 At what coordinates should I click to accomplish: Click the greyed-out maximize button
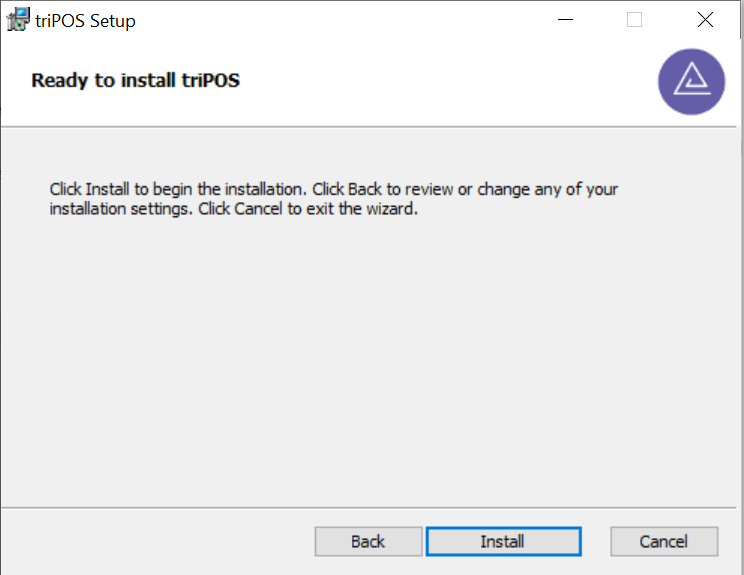[634, 20]
